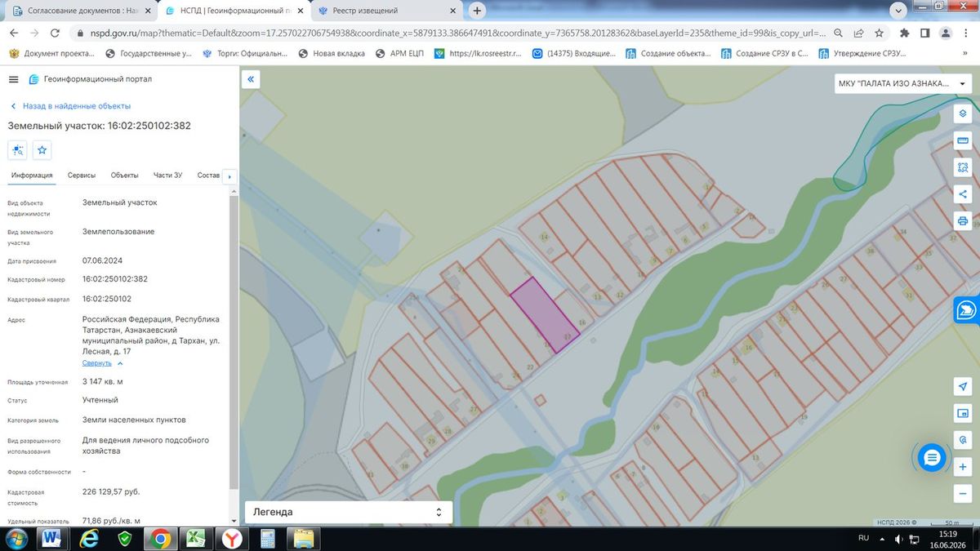
Task: Open the map overview picture tool
Action: [962, 413]
